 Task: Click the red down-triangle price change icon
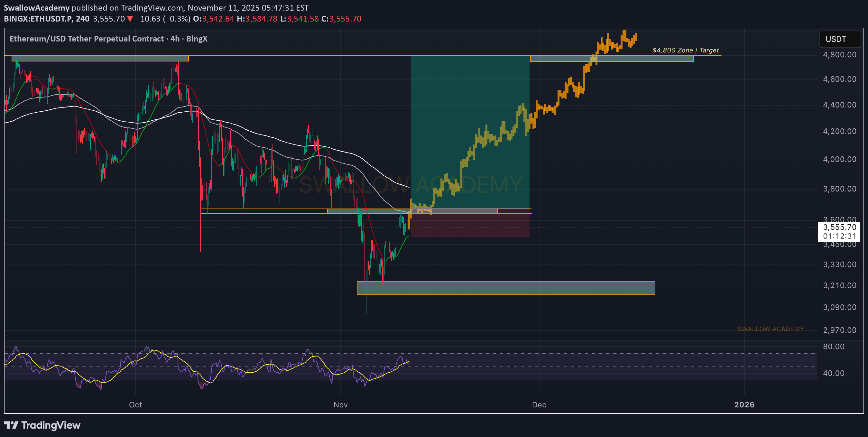130,19
